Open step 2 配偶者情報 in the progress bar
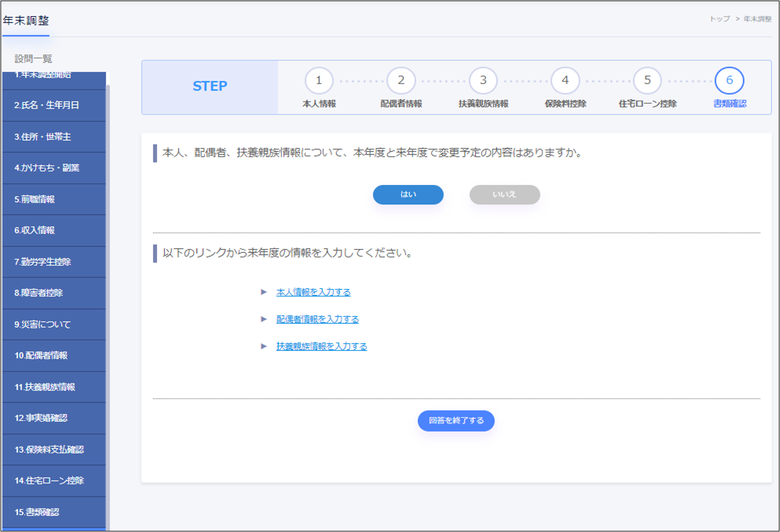Viewport: 780px width, 532px height. click(x=401, y=80)
